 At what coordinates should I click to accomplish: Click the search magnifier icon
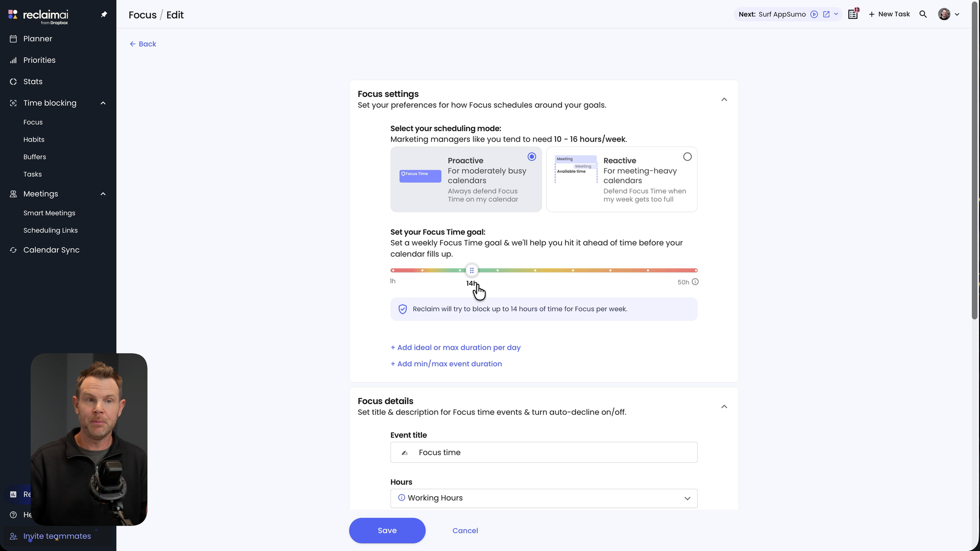tap(923, 14)
